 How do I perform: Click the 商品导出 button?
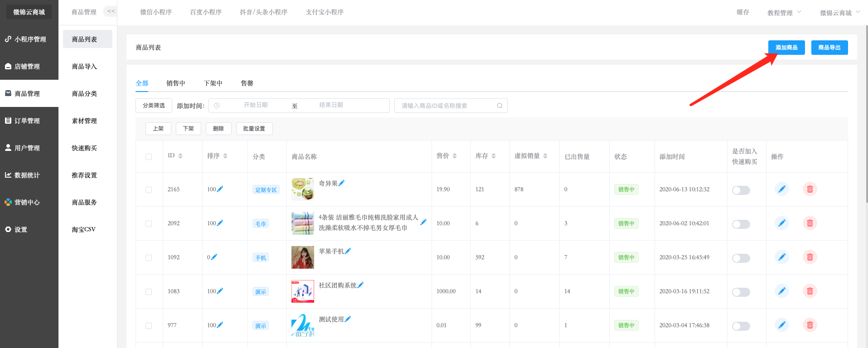click(829, 48)
